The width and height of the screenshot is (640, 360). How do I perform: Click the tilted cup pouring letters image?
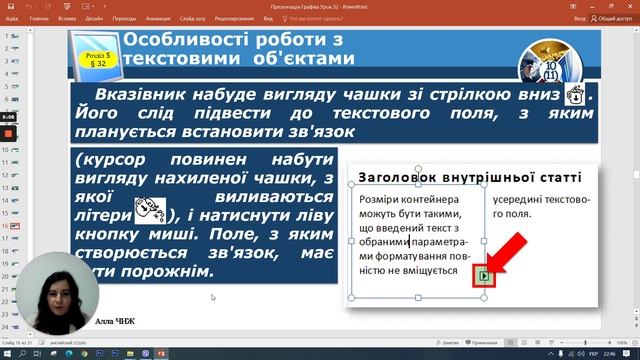tap(150, 211)
